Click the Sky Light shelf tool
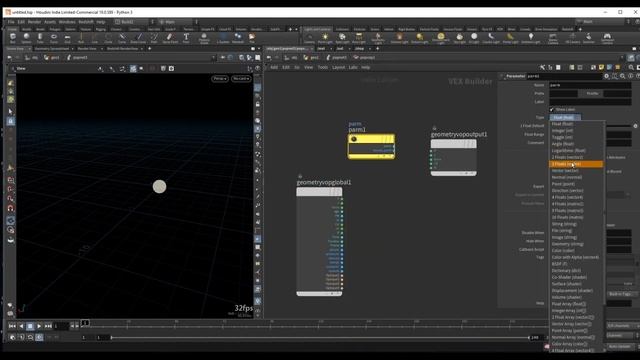The height and width of the screenshot is (360, 640). (x=460, y=38)
